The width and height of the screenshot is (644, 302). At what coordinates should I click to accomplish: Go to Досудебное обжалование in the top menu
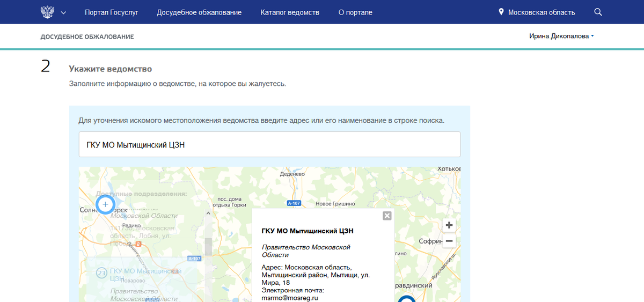(x=199, y=12)
